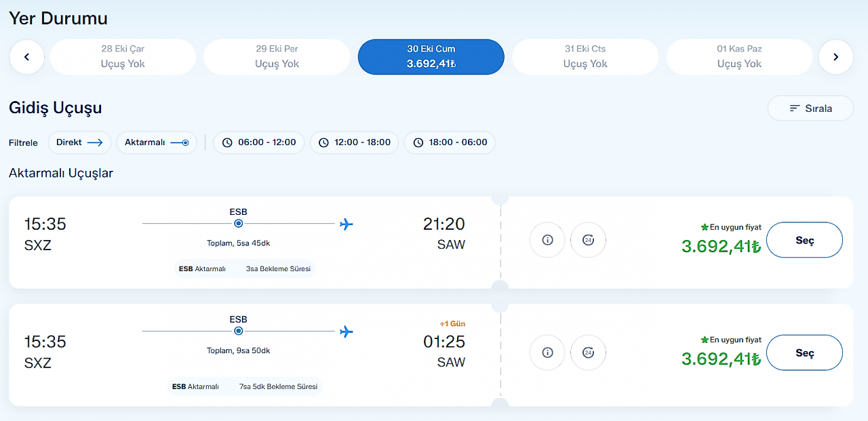Screen dimensions: 868x421
Task: Toggle the Aktarmalı flights filter
Action: [x=157, y=142]
